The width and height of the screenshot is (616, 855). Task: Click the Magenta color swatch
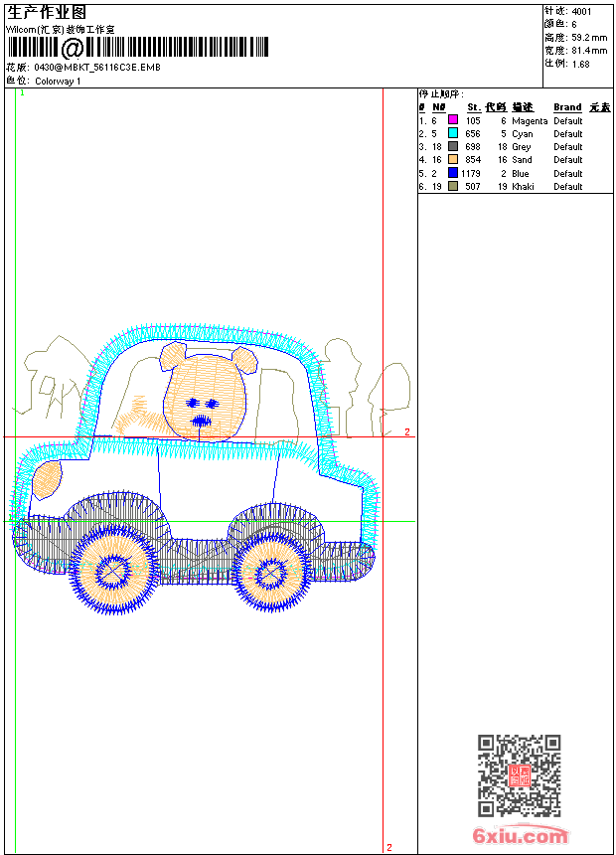(452, 120)
